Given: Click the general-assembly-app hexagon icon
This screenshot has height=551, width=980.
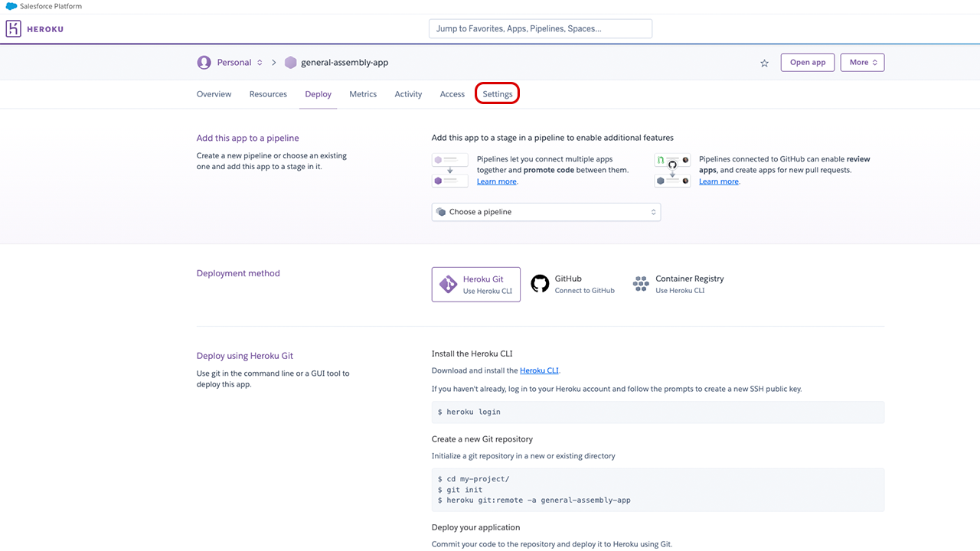Looking at the screenshot, I should [290, 63].
